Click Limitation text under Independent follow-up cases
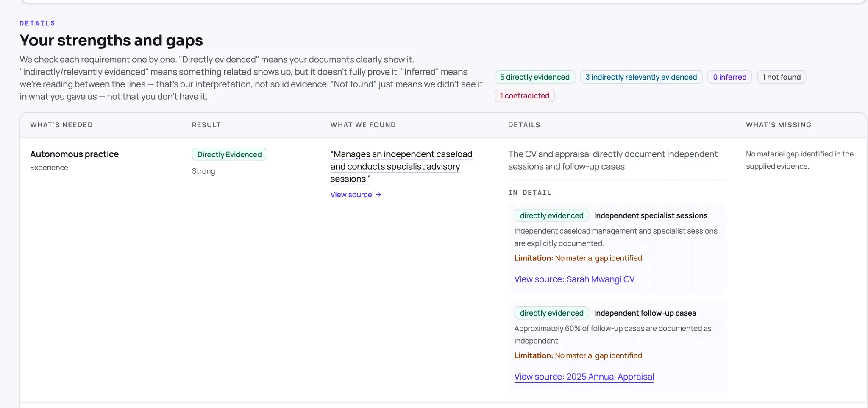Image resolution: width=868 pixels, height=408 pixels. click(x=579, y=356)
